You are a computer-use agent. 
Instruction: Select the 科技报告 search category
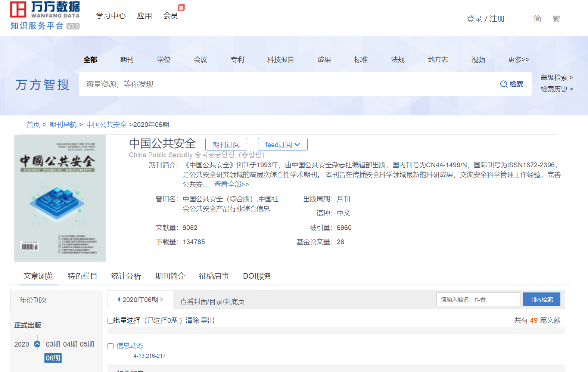point(281,60)
